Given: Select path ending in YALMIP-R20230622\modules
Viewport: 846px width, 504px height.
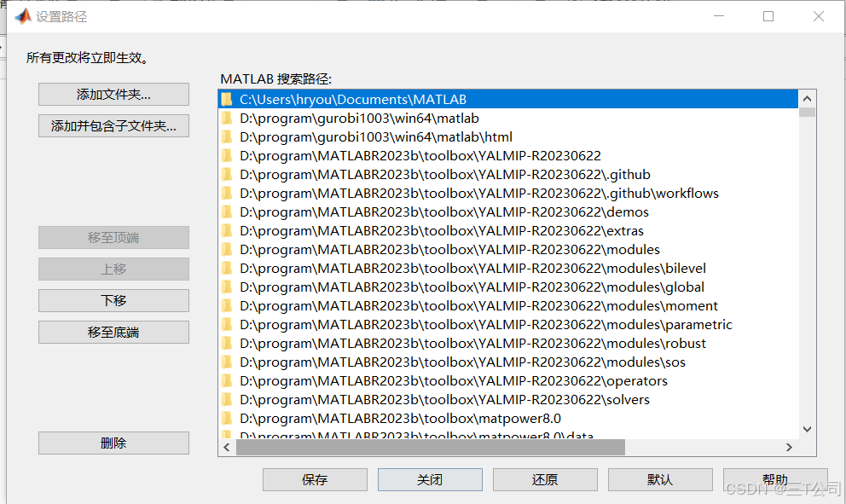Looking at the screenshot, I should click(x=508, y=249).
